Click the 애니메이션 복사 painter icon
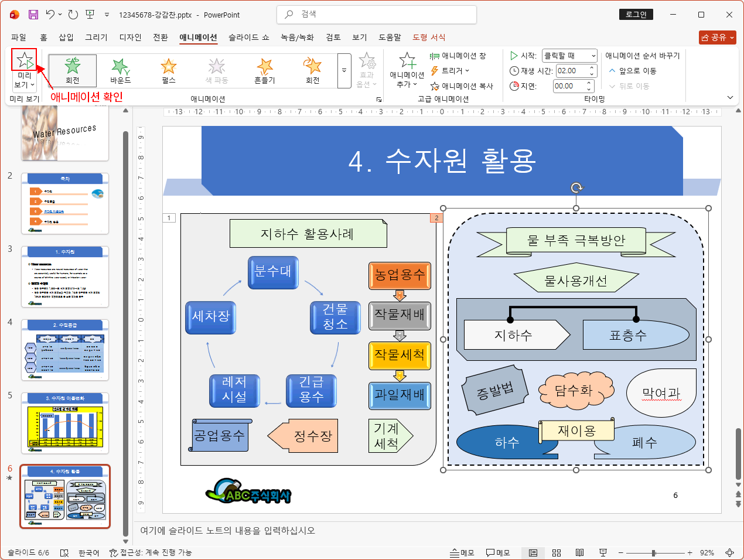744x560 pixels. click(435, 86)
